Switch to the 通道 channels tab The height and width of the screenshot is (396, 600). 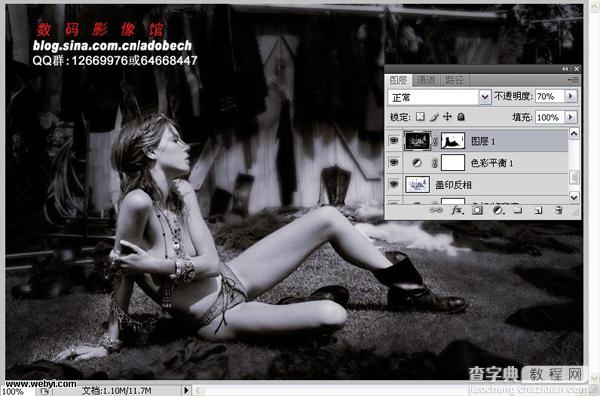pos(426,80)
